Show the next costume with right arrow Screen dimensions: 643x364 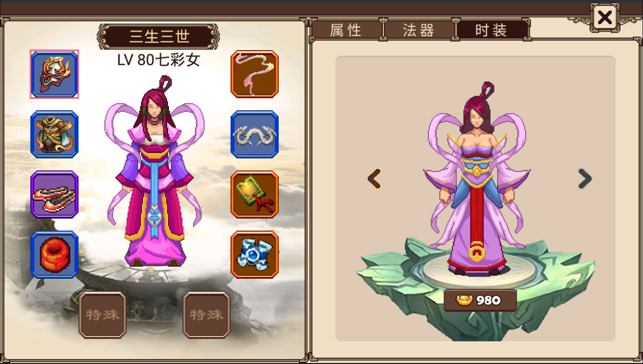point(585,178)
